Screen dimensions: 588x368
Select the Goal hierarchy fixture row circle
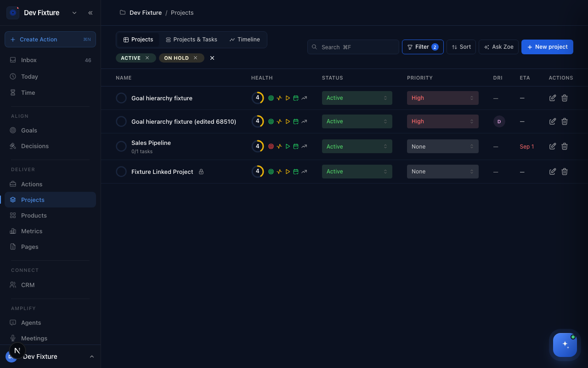coord(121,98)
